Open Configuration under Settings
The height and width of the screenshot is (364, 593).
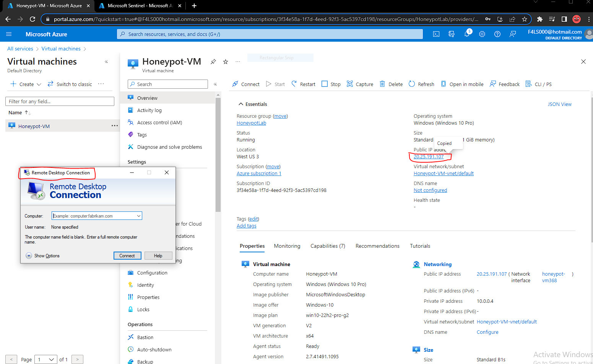pos(152,273)
